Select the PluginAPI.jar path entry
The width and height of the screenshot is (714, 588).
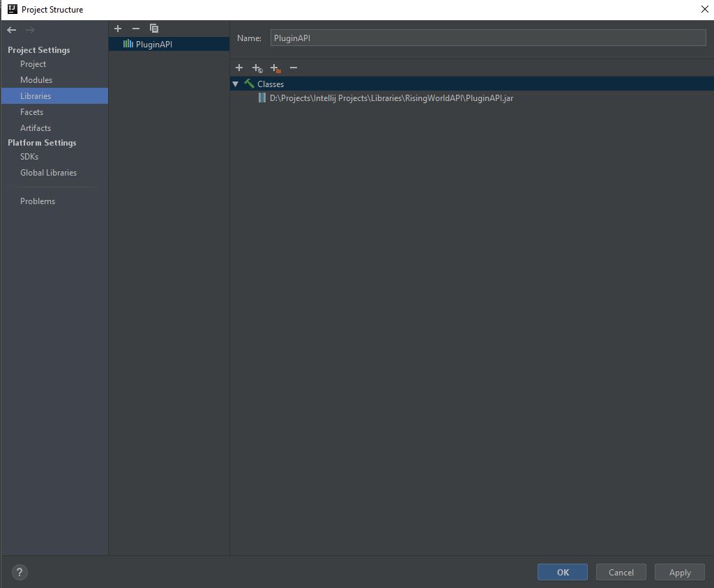(390, 98)
